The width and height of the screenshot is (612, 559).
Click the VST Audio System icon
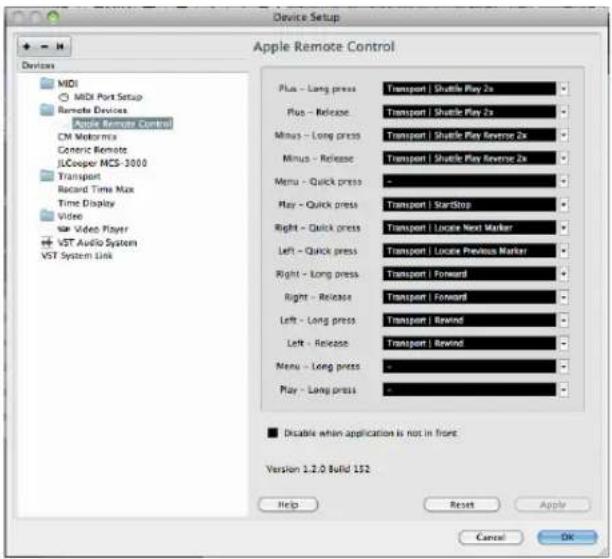[x=47, y=242]
